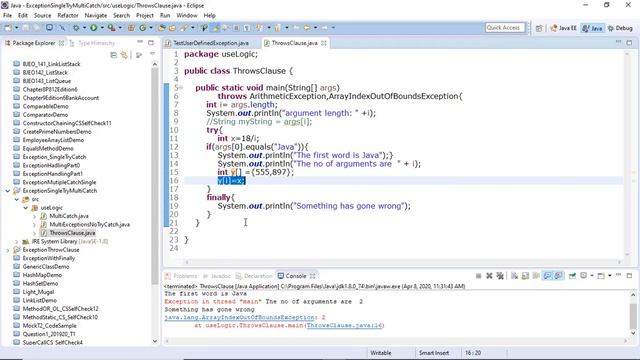This screenshot has width=640, height=360.
Task: Close the Console view tab
Action: click(312, 276)
